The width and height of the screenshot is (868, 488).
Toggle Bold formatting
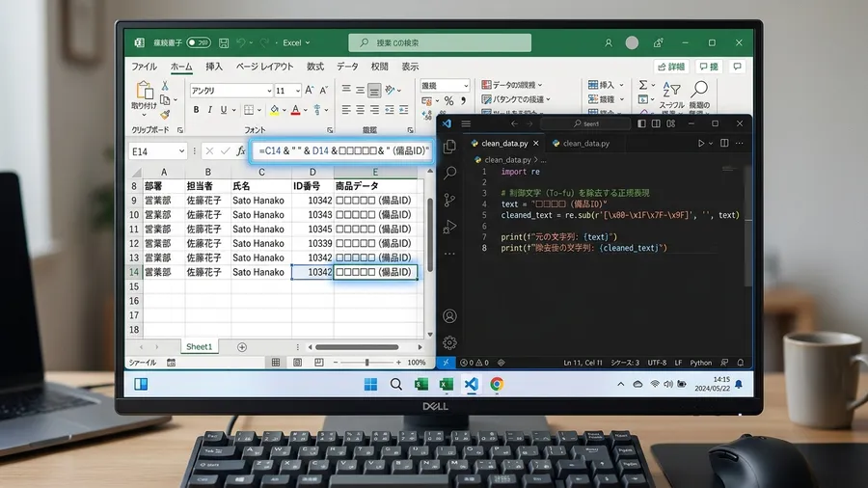coord(196,110)
